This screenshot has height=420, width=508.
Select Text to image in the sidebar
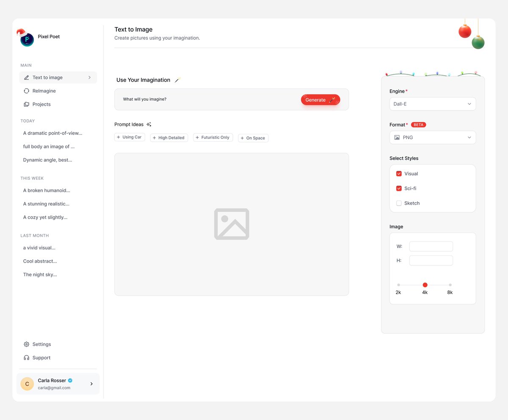point(47,77)
